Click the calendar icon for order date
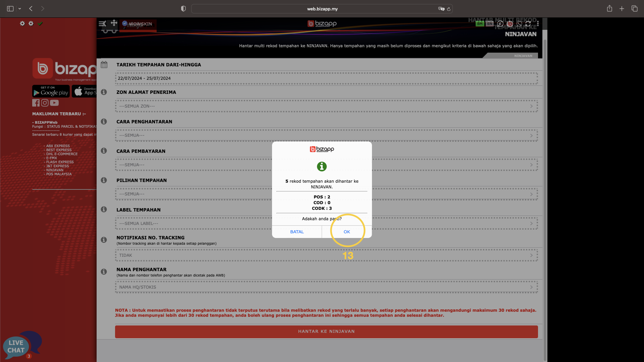The image size is (644, 362). (x=104, y=64)
